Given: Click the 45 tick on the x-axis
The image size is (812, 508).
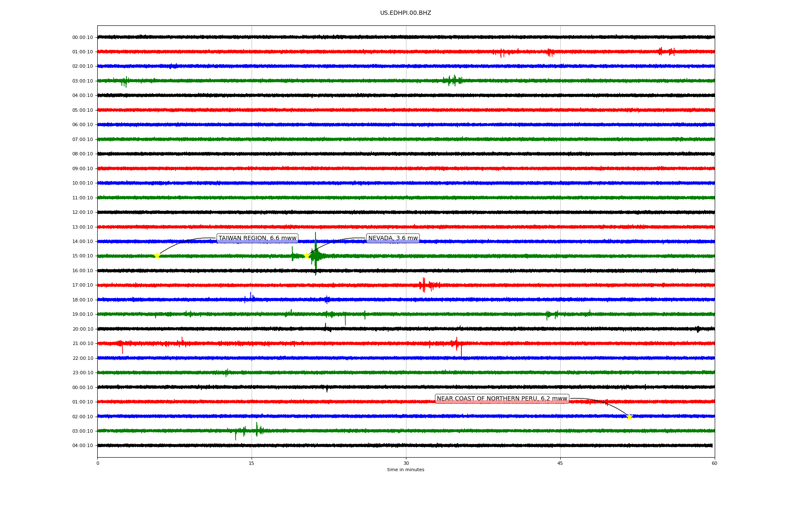Looking at the screenshot, I should (560, 463).
